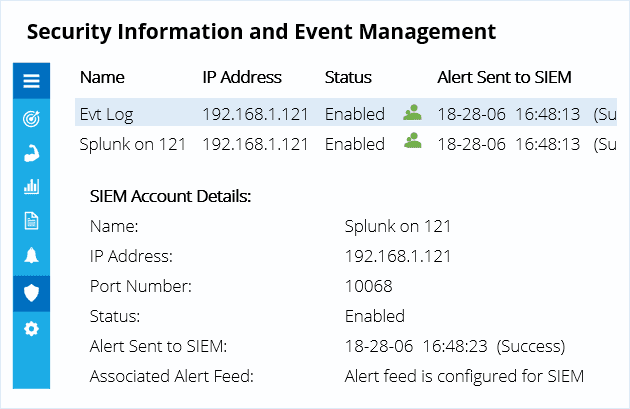Sort by Alert Sent to SIEM header
630x409 pixels.
click(504, 77)
